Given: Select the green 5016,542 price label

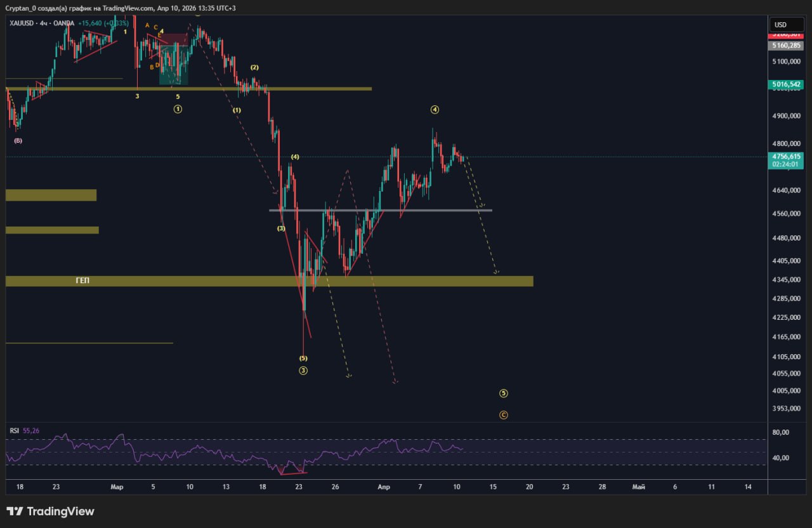Looking at the screenshot, I should 786,84.
